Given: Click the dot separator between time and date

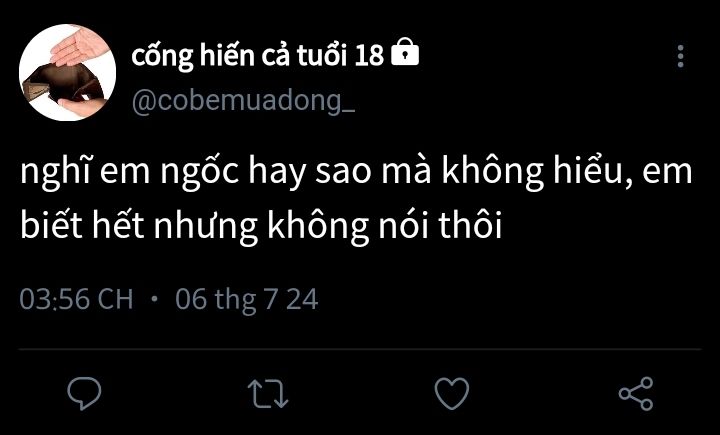Looking at the screenshot, I should point(154,299).
